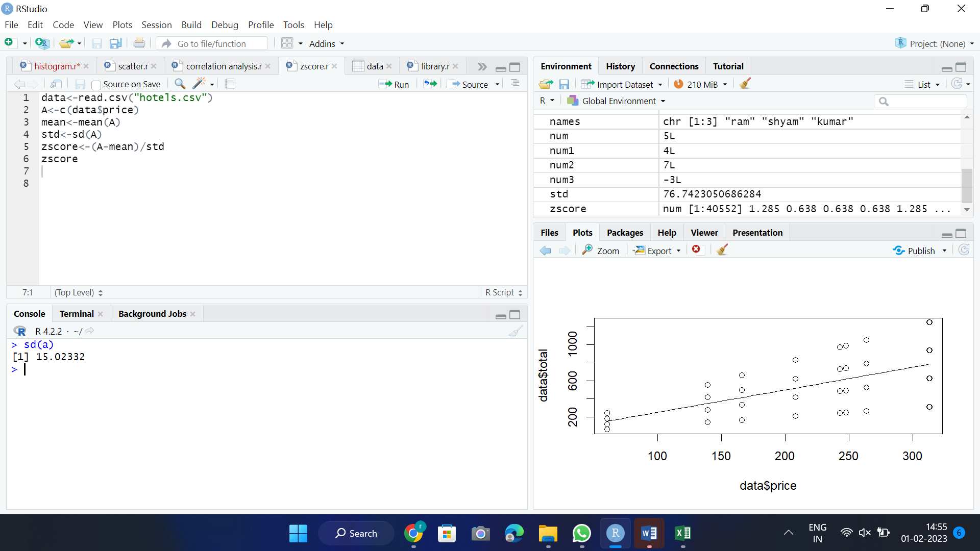Viewport: 980px width, 551px height.
Task: Remove current plot with red X
Action: (x=696, y=249)
